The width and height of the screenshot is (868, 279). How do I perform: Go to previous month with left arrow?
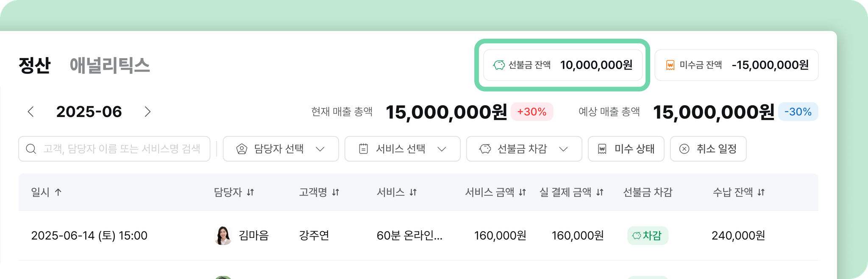click(x=31, y=112)
